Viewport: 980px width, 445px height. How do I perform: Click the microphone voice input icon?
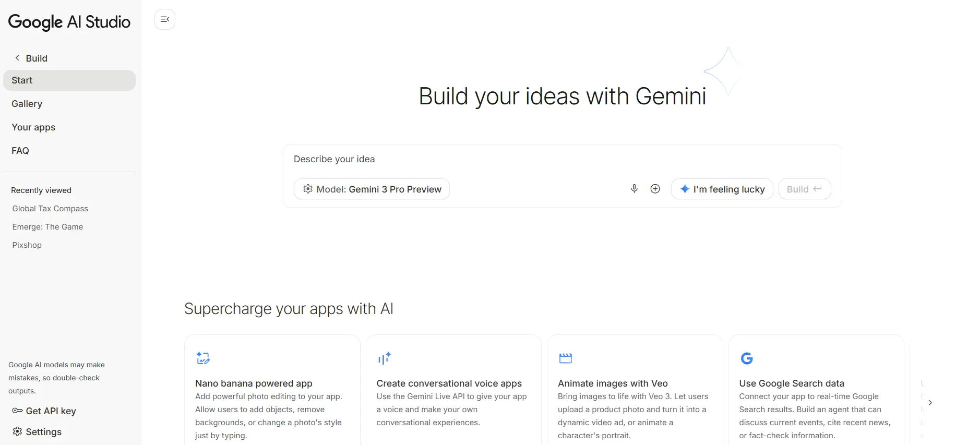(x=634, y=189)
